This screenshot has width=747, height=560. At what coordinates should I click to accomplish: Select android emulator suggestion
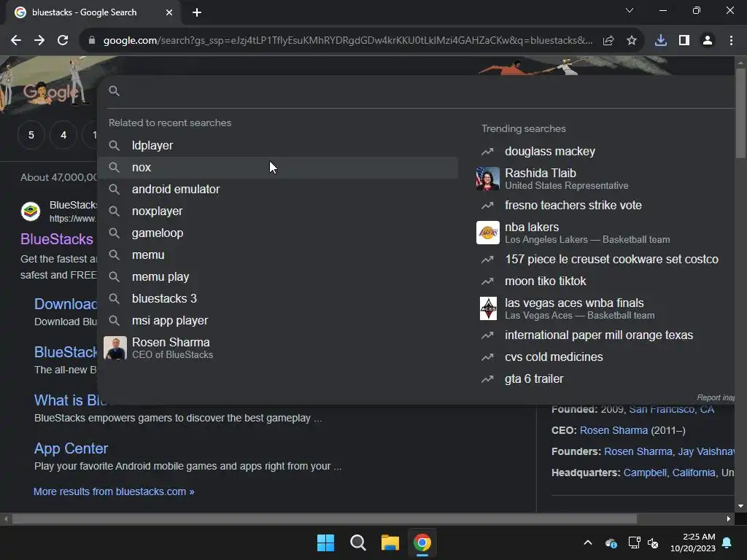tap(278, 189)
